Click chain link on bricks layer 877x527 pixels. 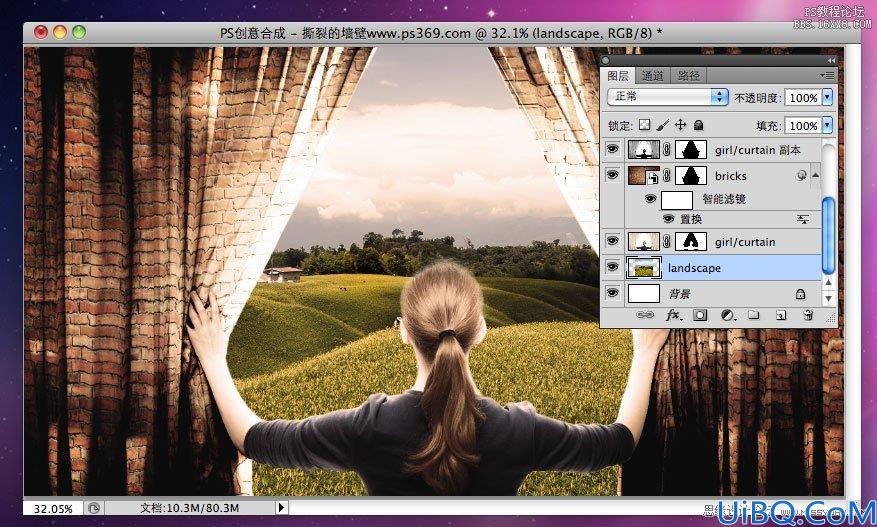(667, 176)
